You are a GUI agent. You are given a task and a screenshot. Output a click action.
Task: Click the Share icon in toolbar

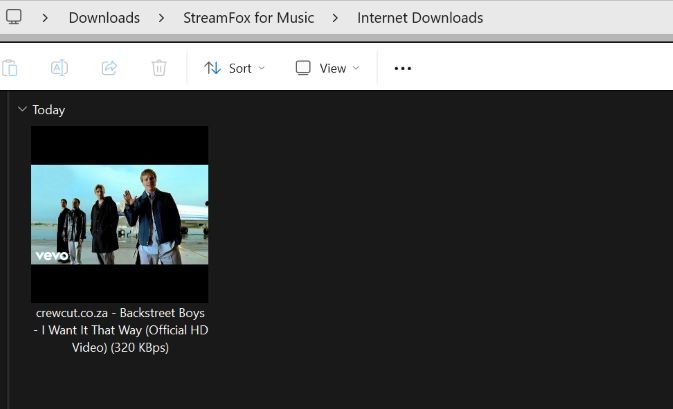point(109,68)
